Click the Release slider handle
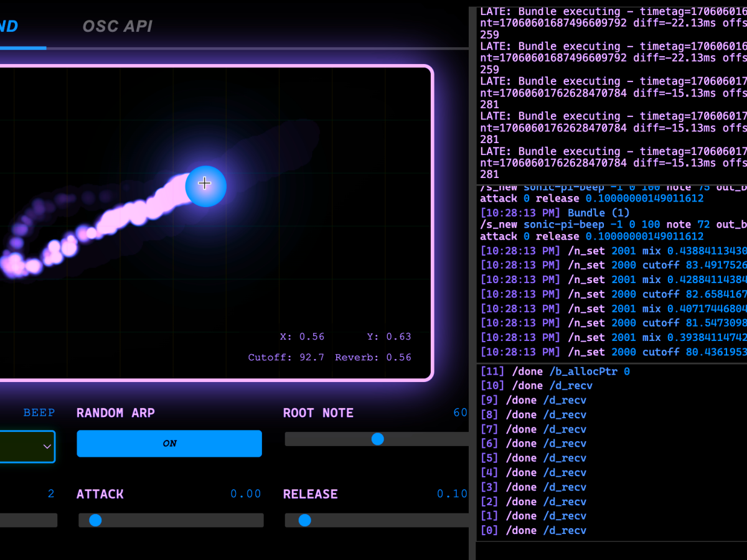Viewport: 747px width, 560px height. pos(304,520)
